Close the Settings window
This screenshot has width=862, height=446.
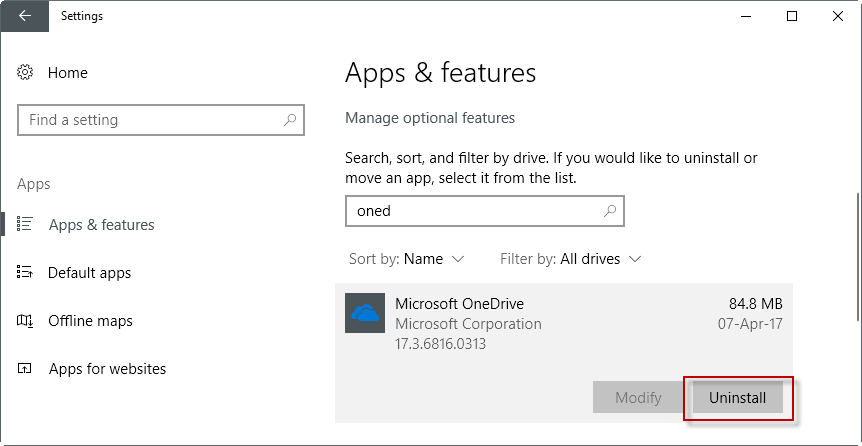(x=838, y=16)
